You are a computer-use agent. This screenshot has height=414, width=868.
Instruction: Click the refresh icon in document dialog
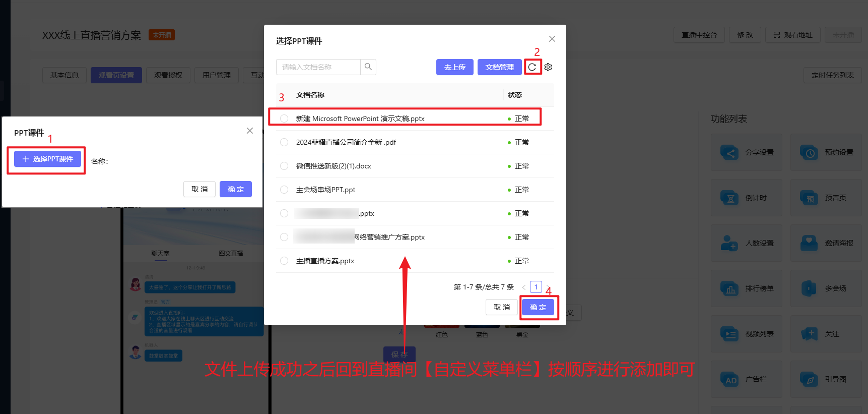coord(532,67)
